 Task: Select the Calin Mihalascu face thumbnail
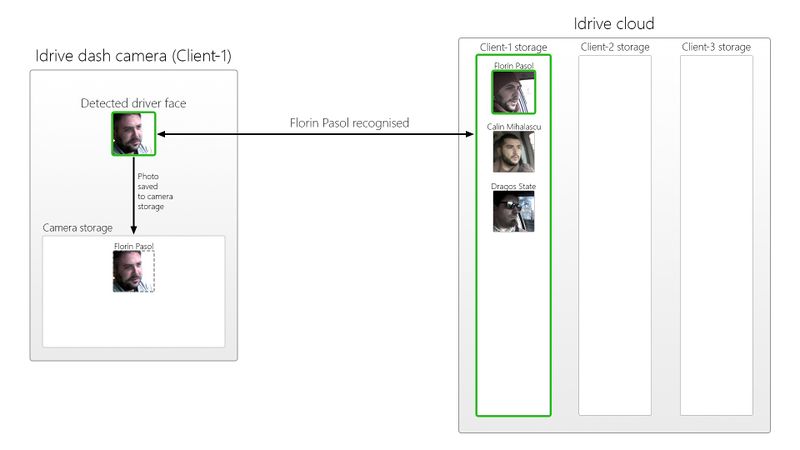(x=513, y=153)
